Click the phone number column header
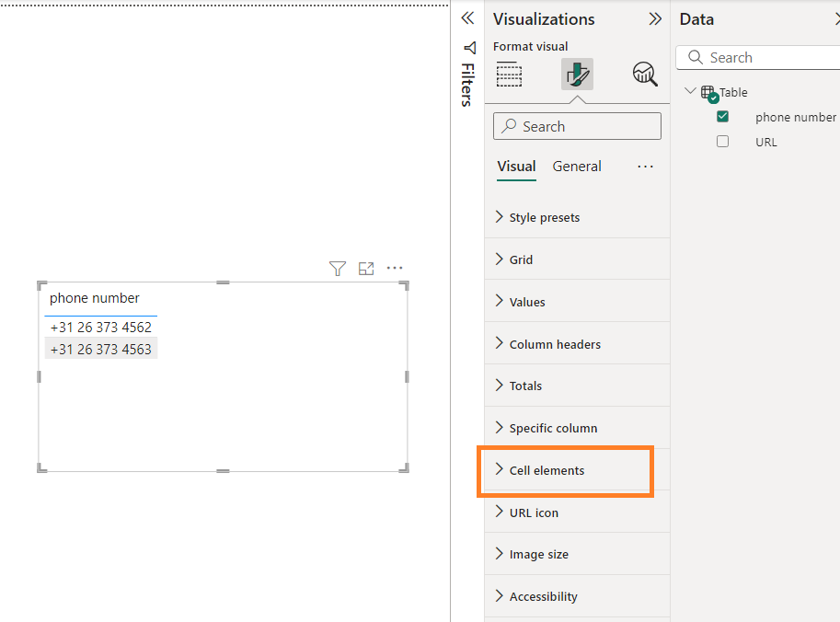 click(94, 298)
